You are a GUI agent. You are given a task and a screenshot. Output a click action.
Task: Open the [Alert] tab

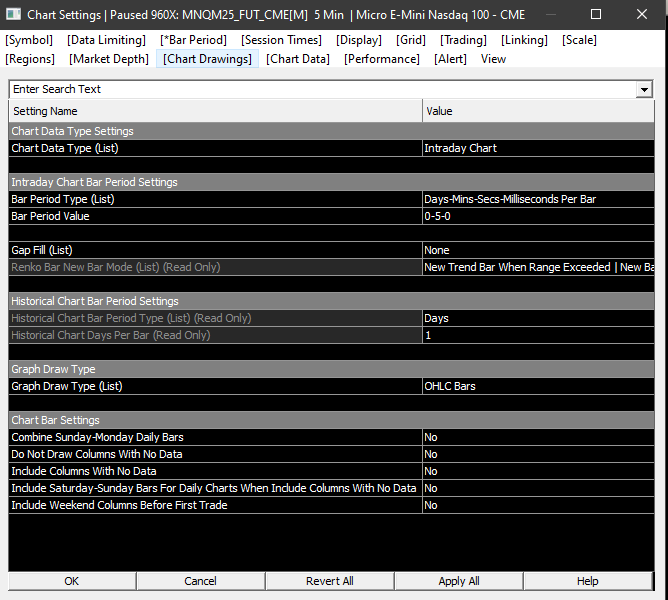[450, 59]
